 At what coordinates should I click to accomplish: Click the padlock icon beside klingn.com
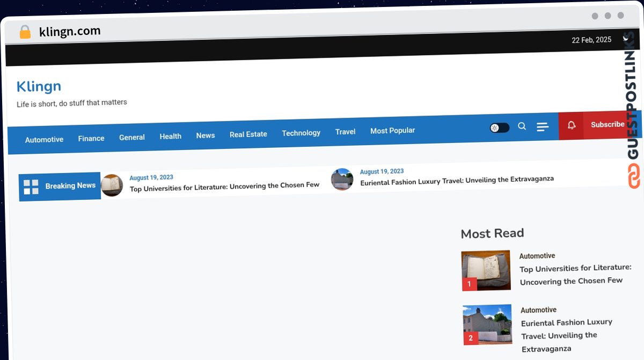pos(25,32)
